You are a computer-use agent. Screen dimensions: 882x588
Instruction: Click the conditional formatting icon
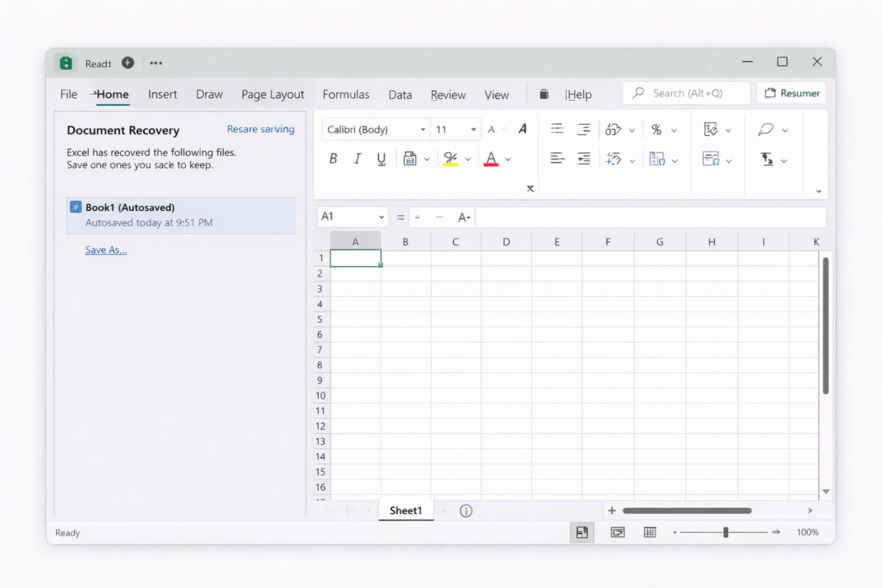point(711,129)
